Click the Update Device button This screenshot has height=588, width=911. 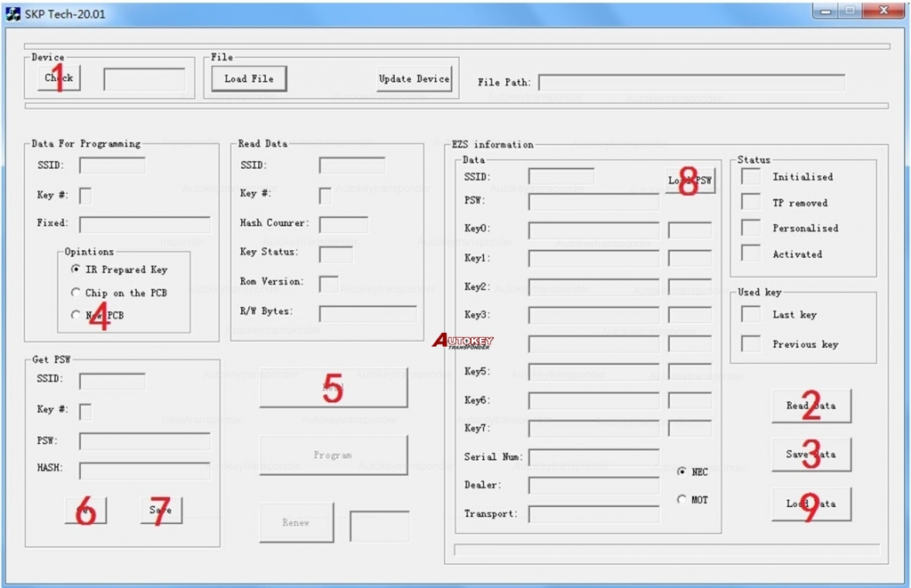tap(414, 79)
